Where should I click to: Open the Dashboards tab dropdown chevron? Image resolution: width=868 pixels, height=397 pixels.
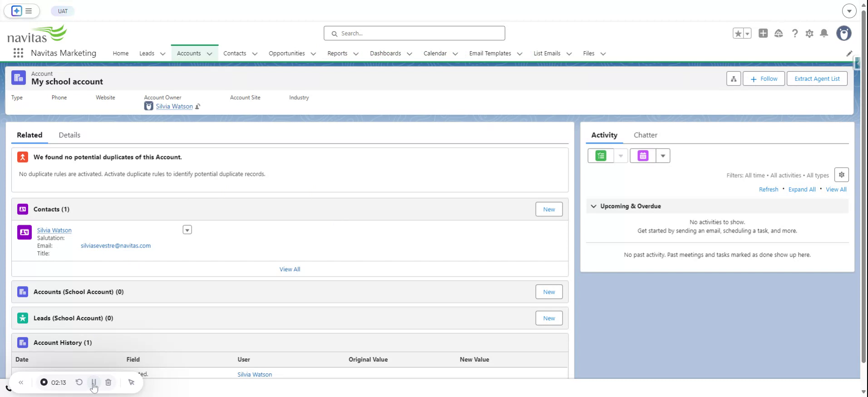[409, 54]
